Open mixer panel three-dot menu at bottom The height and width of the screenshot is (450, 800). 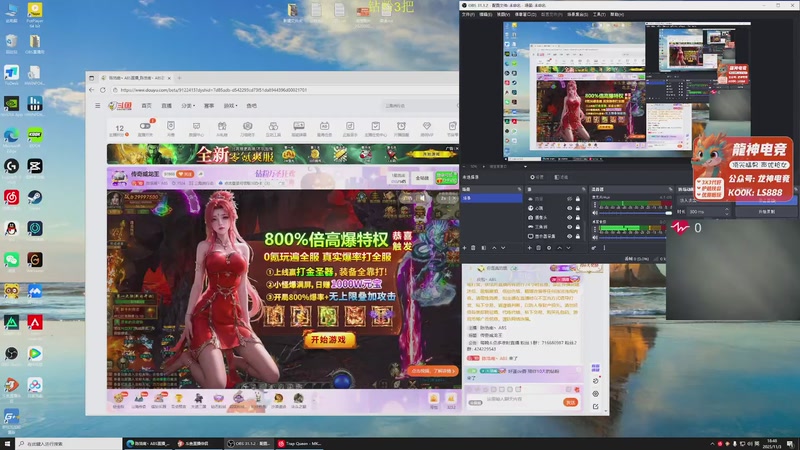pyautogui.click(x=604, y=248)
